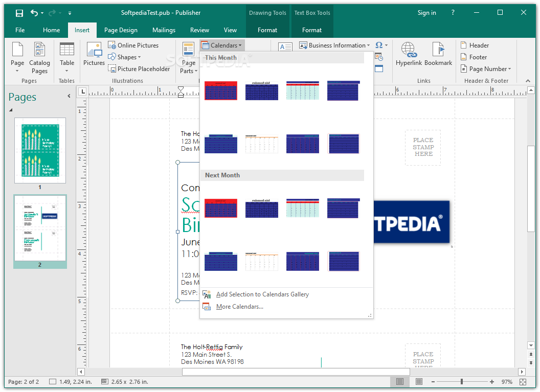
Task: Insert a Header
Action: pyautogui.click(x=475, y=45)
